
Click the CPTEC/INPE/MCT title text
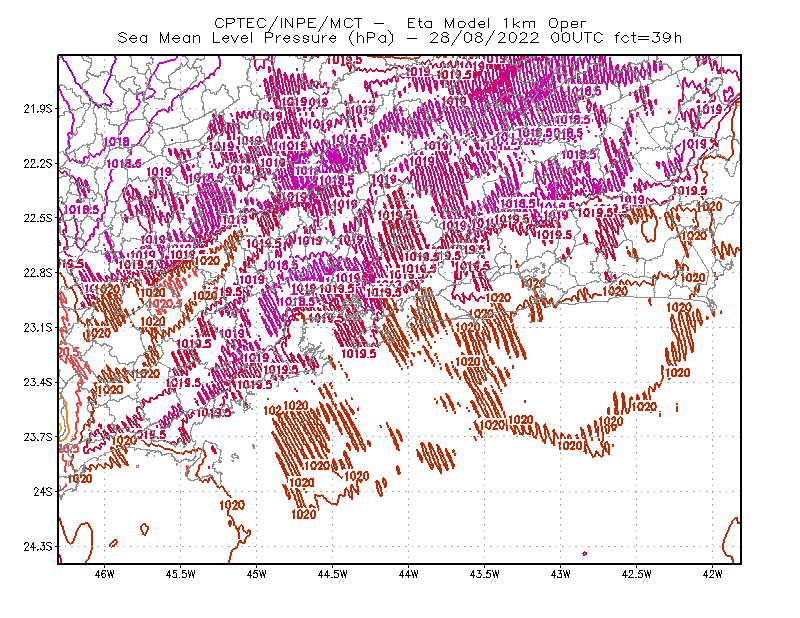288,23
